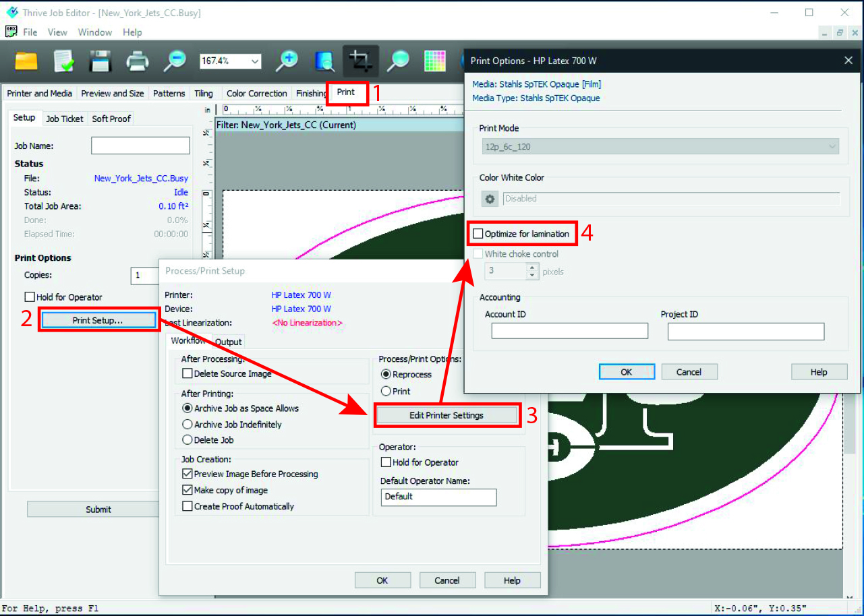Image resolution: width=864 pixels, height=616 pixels.
Task: Toggle Hold for Operator under Print Options
Action: click(30, 297)
